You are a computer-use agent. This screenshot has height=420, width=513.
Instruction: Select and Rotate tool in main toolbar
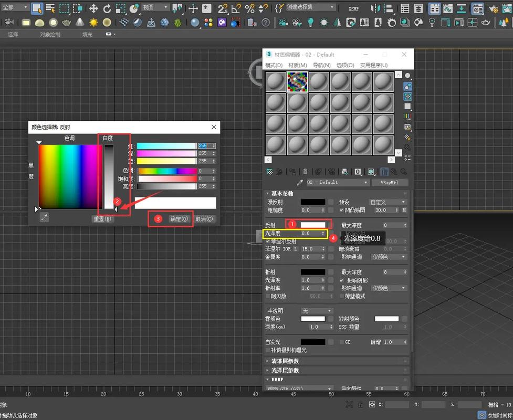point(106,8)
